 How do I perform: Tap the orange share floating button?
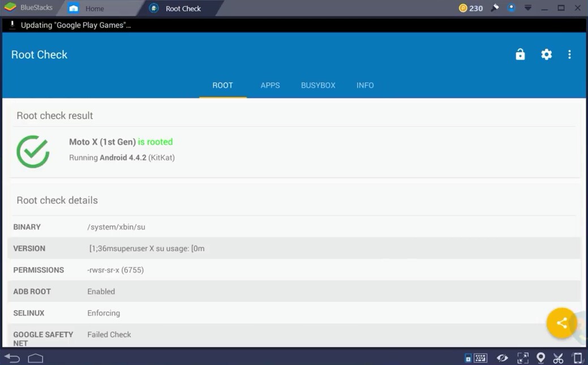(561, 323)
